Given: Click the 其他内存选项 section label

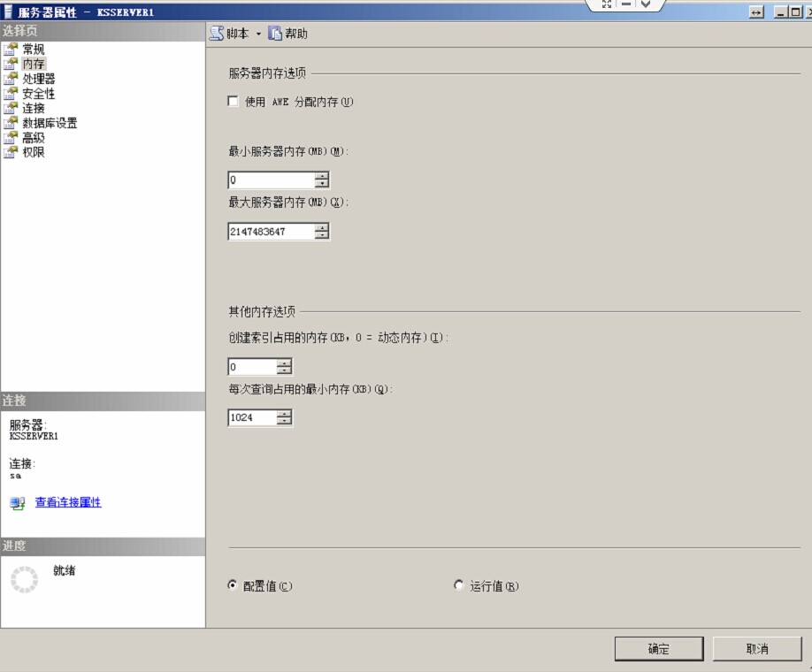Looking at the screenshot, I should tap(262, 311).
